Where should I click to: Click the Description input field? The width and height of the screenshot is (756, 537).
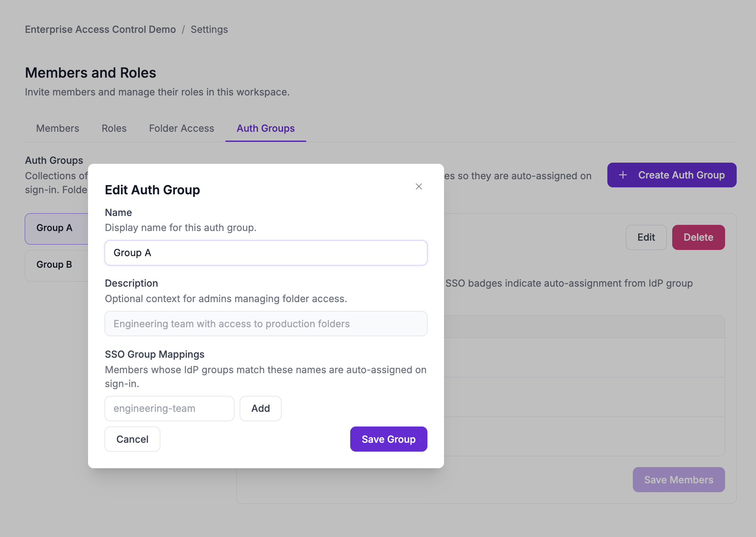pos(266,324)
